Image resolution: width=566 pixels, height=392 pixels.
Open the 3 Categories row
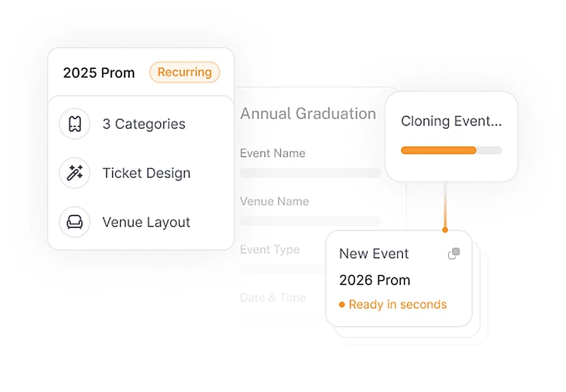pyautogui.click(x=141, y=124)
